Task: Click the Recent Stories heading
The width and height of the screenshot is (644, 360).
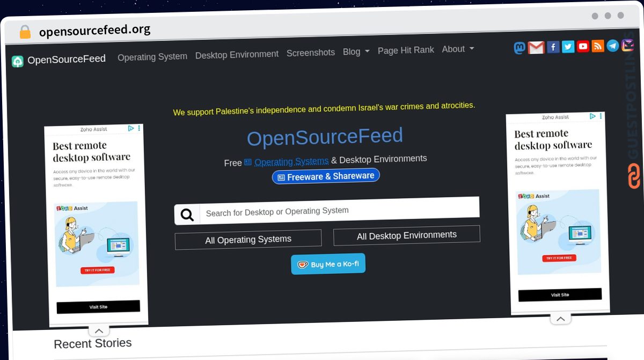Action: (93, 343)
